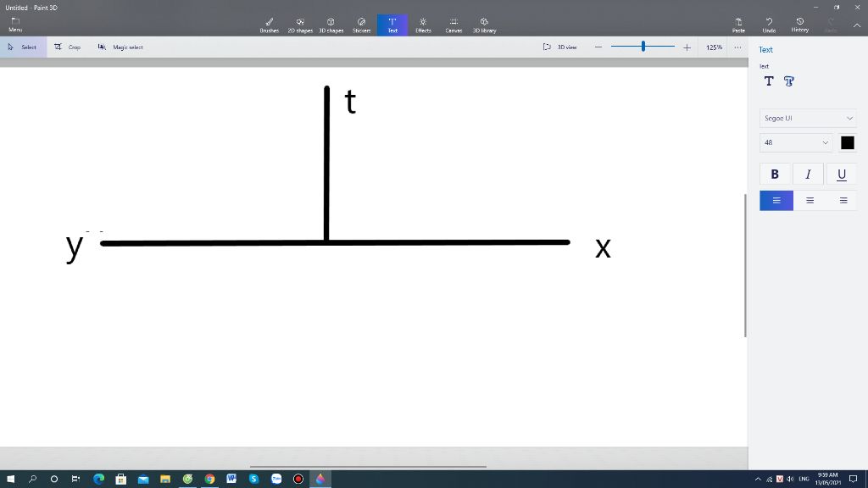Set text alignment to center
This screenshot has height=488, width=868.
[x=810, y=200]
